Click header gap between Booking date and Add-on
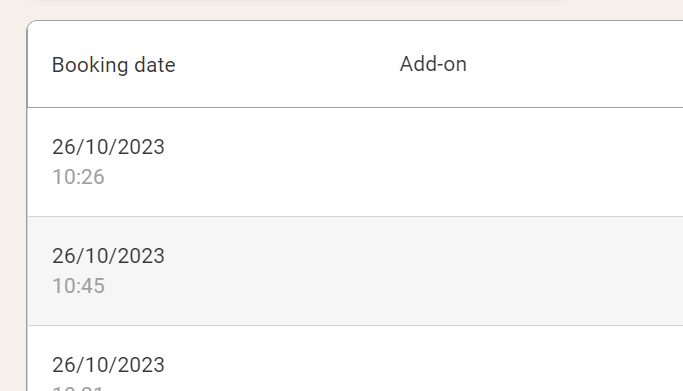This screenshot has width=683, height=391. pos(287,64)
